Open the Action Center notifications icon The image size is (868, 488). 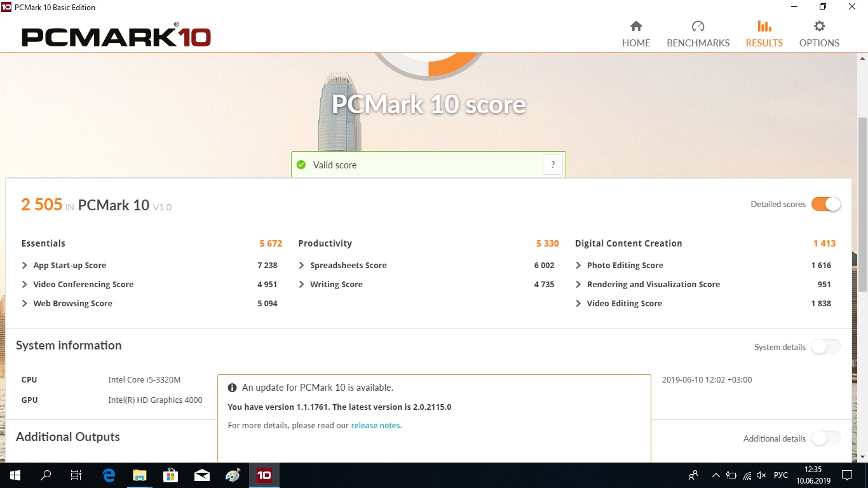tap(847, 475)
